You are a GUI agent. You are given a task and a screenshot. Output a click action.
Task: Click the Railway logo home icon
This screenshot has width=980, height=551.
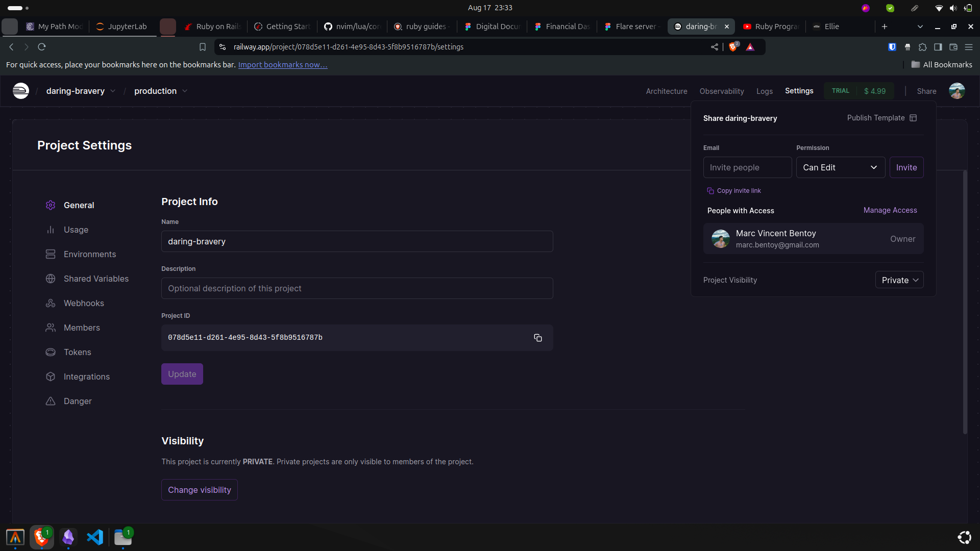(21, 91)
